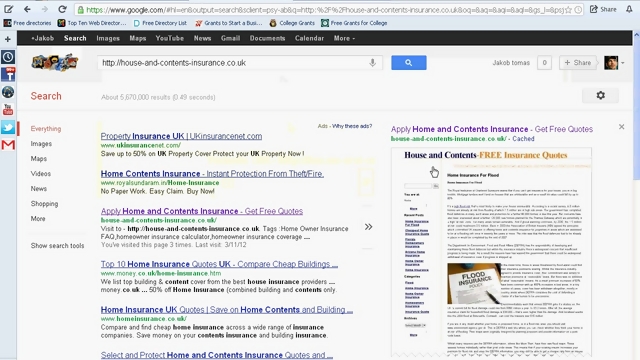This screenshot has width=640, height=360.
Task: Open the College Grants bookmark
Action: point(292,23)
